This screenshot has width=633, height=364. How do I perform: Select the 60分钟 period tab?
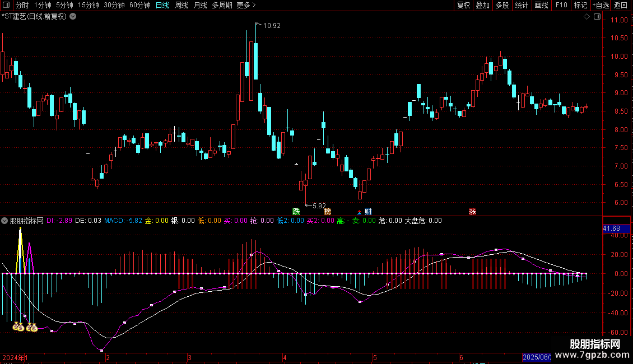139,6
